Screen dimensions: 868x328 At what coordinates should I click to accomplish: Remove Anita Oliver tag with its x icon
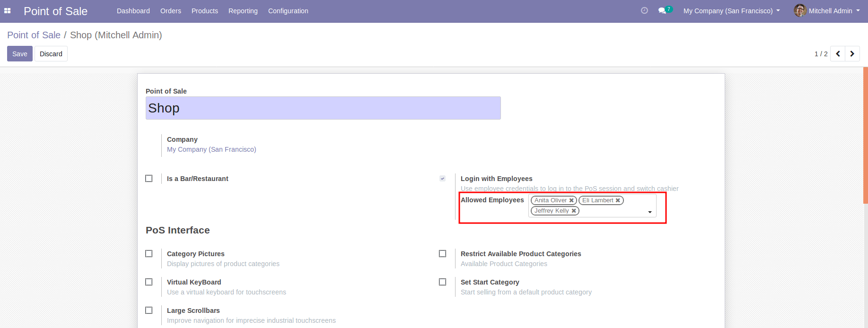pos(571,200)
